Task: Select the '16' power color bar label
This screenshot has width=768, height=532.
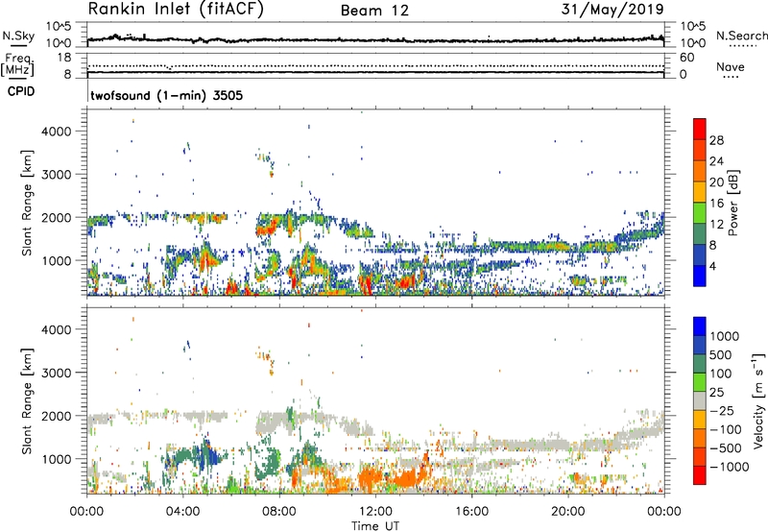Action: point(716,204)
